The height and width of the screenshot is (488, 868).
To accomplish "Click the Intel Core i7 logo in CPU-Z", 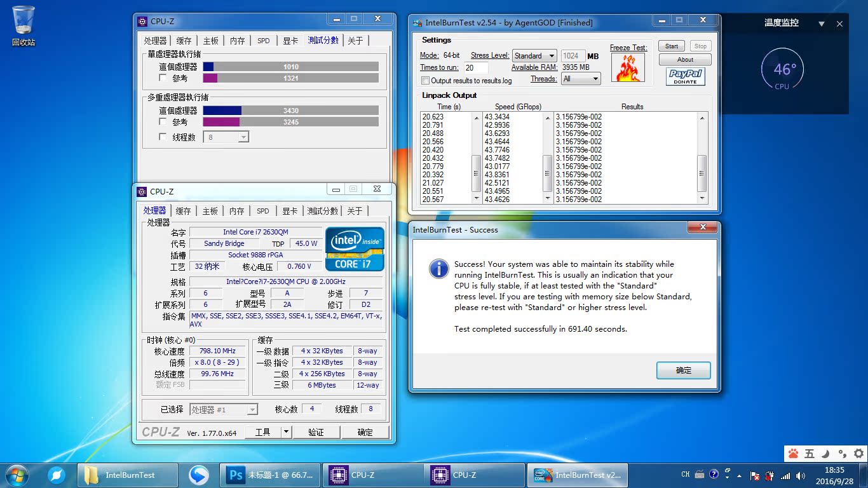I will (x=354, y=248).
